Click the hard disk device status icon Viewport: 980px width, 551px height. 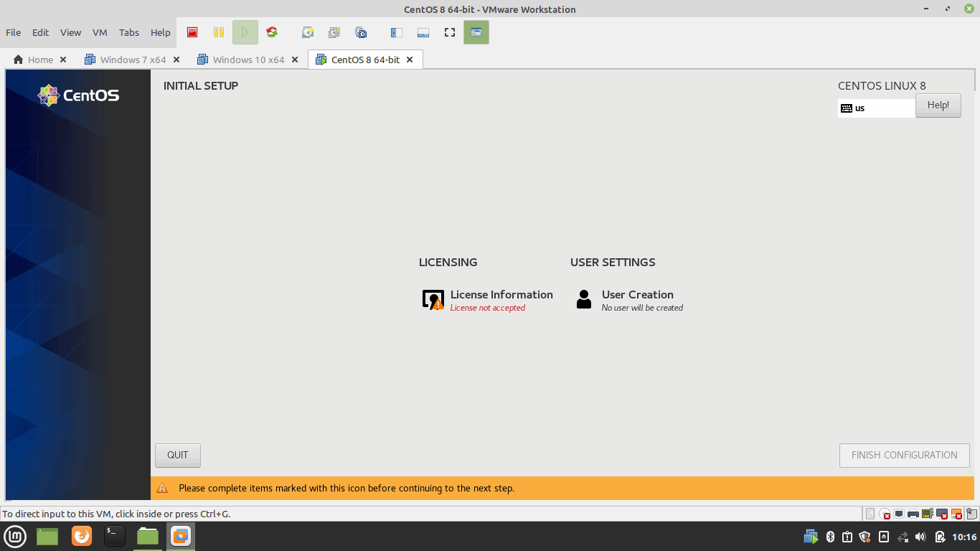(x=870, y=514)
